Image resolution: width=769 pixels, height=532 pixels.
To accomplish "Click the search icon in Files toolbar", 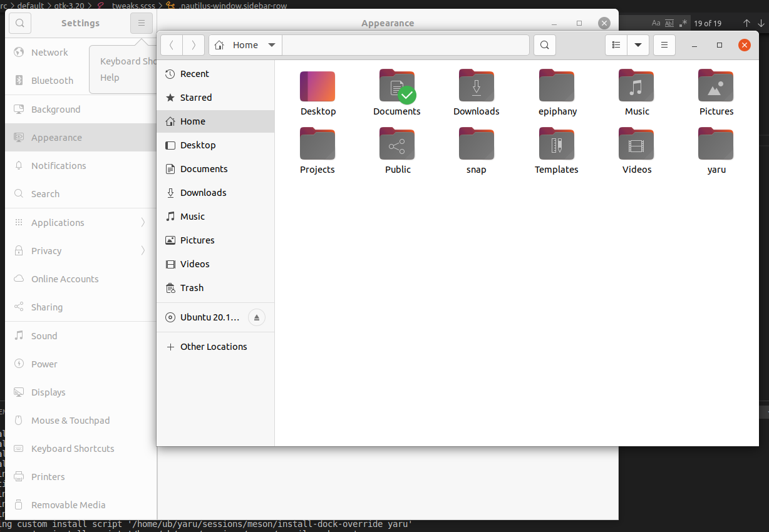I will [x=545, y=45].
